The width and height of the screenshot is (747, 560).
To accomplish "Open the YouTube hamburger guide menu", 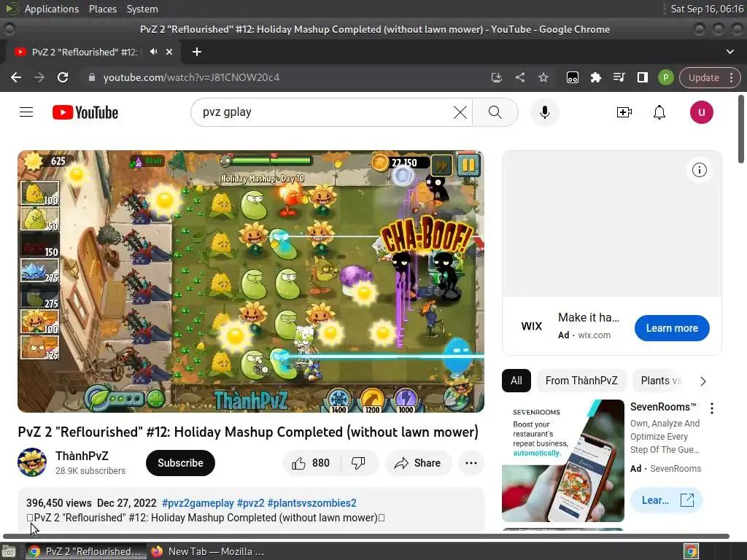I will pos(26,112).
